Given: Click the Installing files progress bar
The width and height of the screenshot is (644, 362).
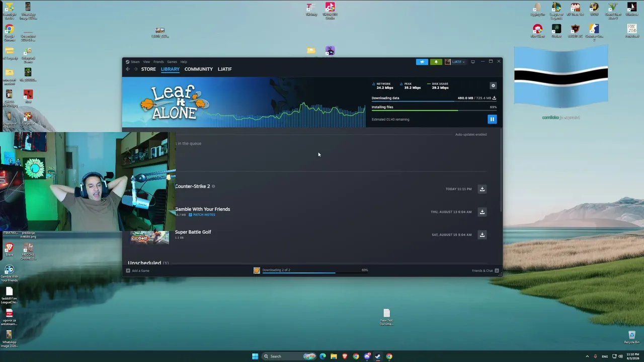Looking at the screenshot, I should [434, 111].
